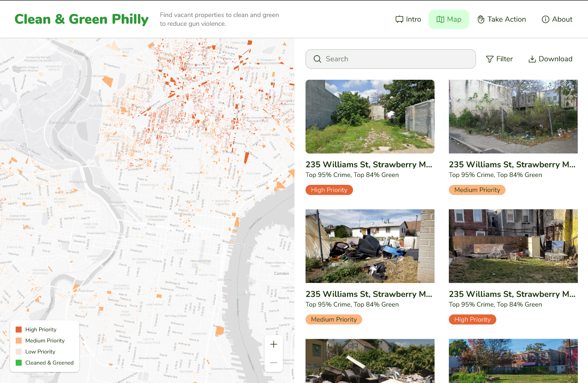Image resolution: width=588 pixels, height=383 pixels.
Task: Click the High Priority badge on the first property
Action: [329, 190]
